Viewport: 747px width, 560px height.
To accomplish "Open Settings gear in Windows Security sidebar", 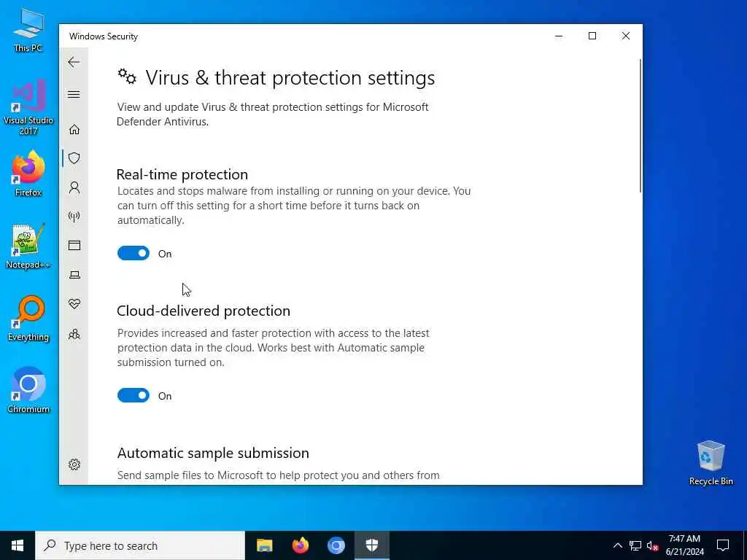I will click(x=74, y=464).
